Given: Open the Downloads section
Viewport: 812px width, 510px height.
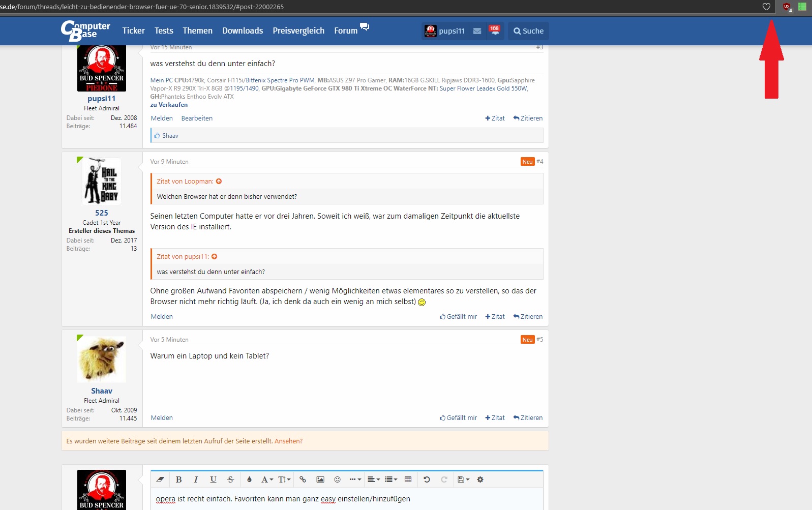Looking at the screenshot, I should 243,31.
